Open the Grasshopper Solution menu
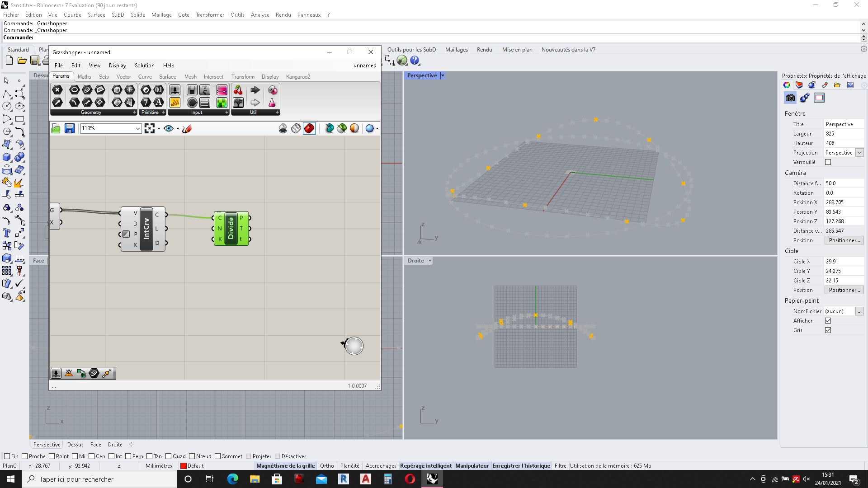The height and width of the screenshot is (488, 868). pos(144,66)
